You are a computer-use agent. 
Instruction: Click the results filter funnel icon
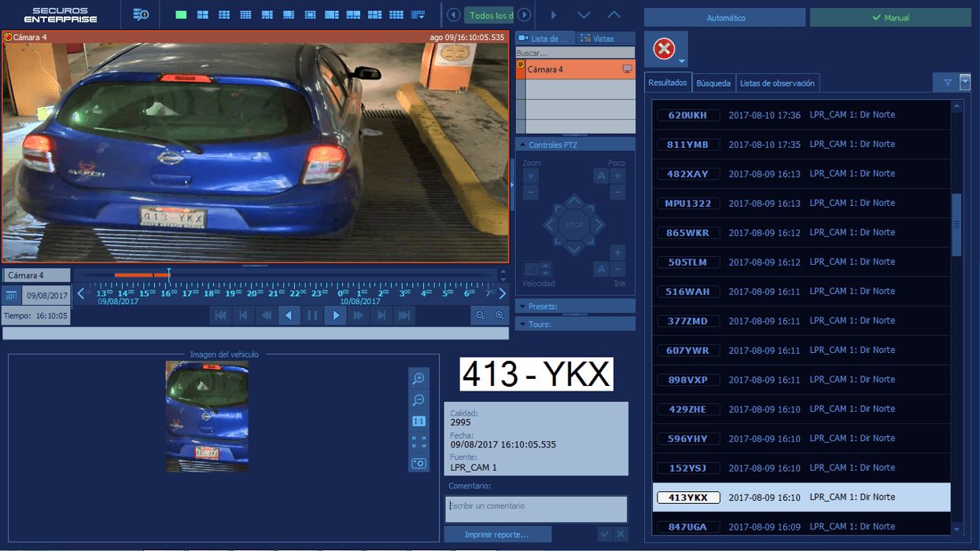(947, 83)
